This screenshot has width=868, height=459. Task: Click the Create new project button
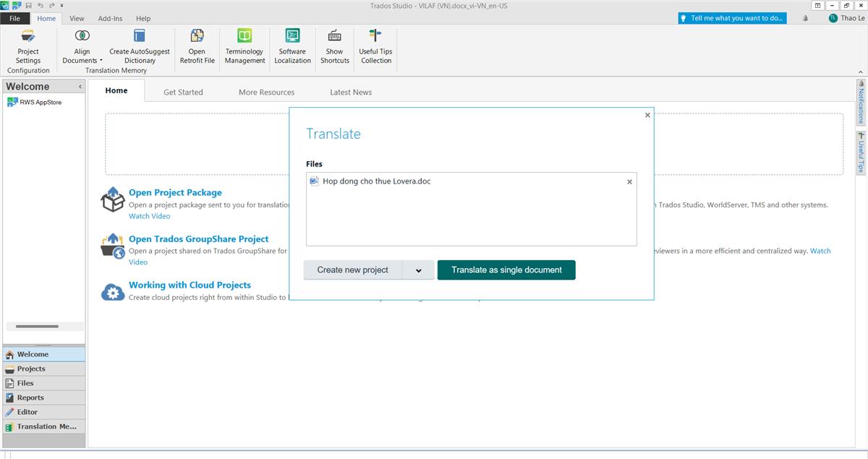353,270
